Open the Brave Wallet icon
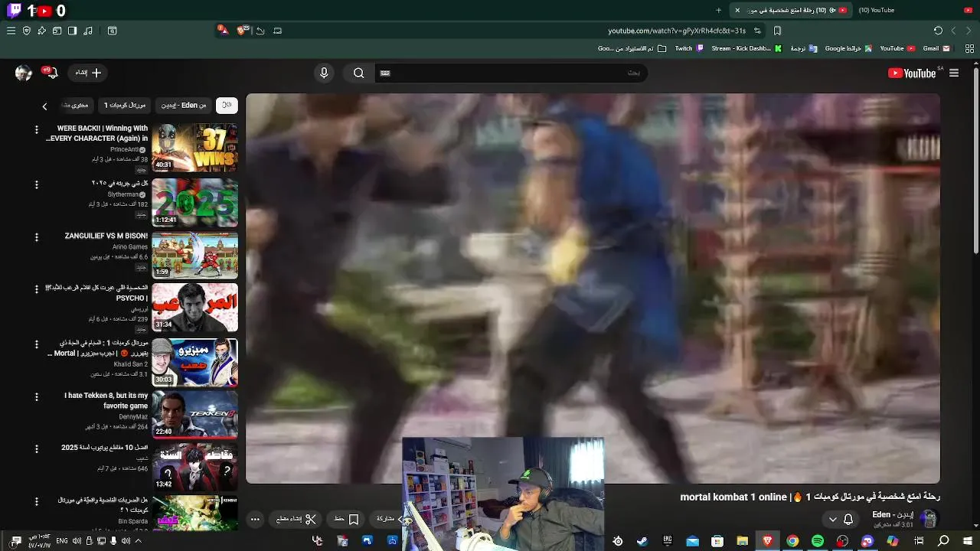Image resolution: width=980 pixels, height=551 pixels. coord(57,31)
